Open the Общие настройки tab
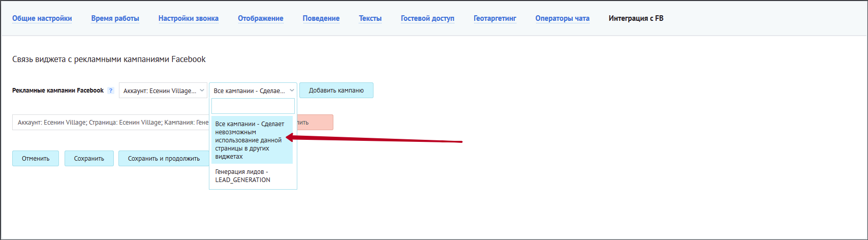868x240 pixels. click(x=42, y=18)
